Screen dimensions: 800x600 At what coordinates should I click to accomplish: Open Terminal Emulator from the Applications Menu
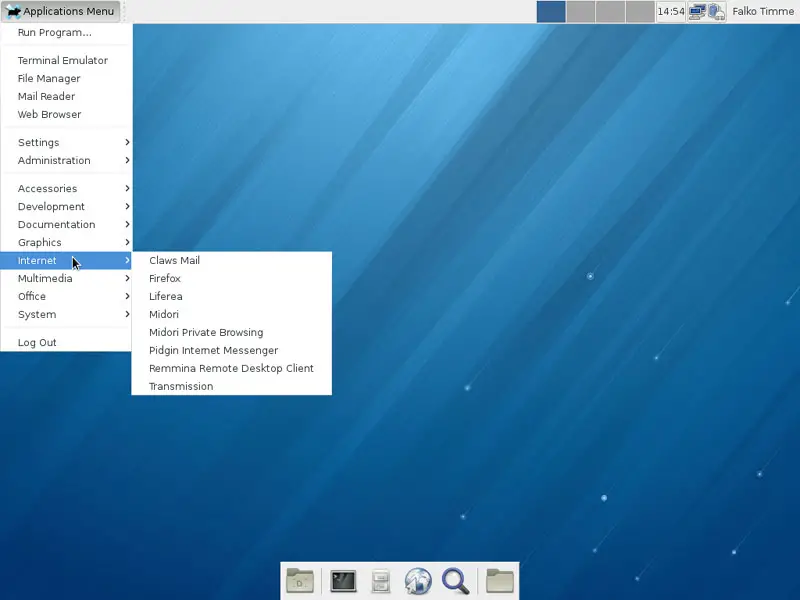(66, 60)
